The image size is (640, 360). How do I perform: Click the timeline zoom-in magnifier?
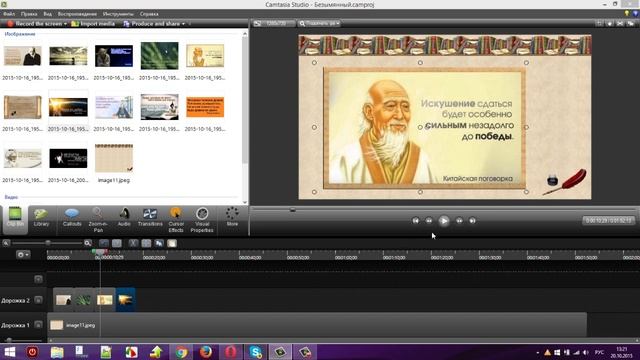(87, 243)
